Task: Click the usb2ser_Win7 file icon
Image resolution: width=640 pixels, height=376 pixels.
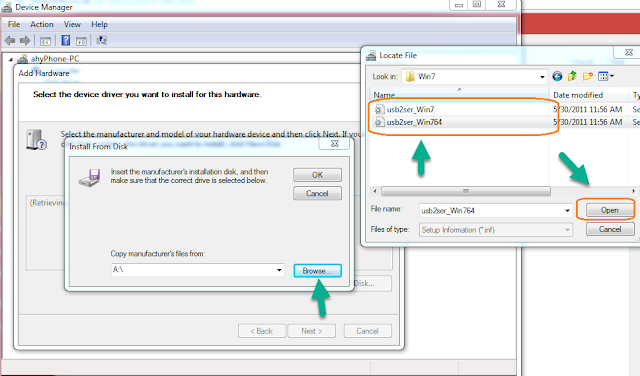Action: coord(379,109)
